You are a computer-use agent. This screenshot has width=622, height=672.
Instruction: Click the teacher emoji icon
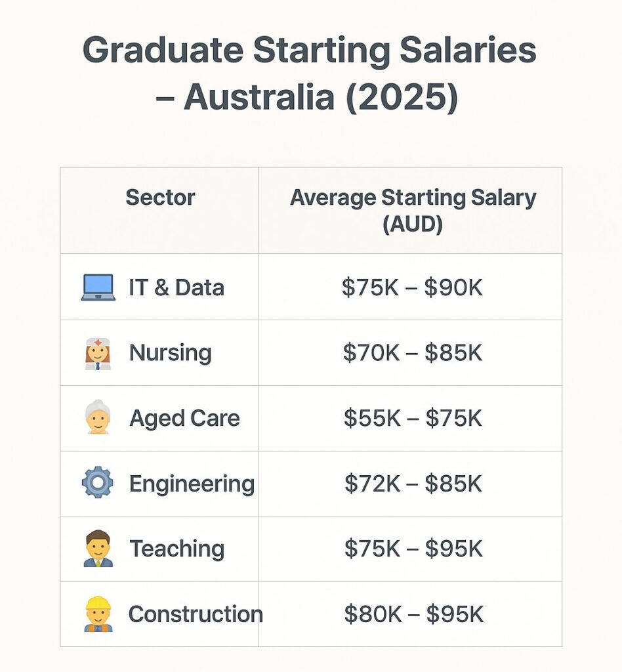pos(98,549)
